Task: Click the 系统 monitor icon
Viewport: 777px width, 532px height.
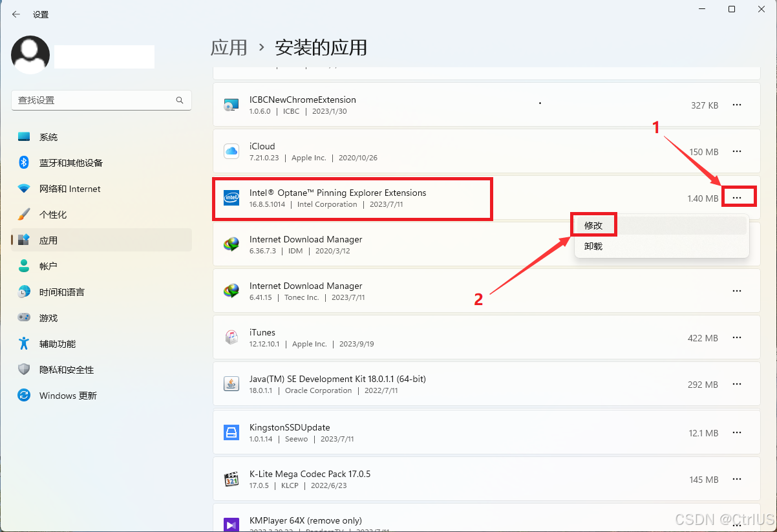Action: pyautogui.click(x=24, y=137)
